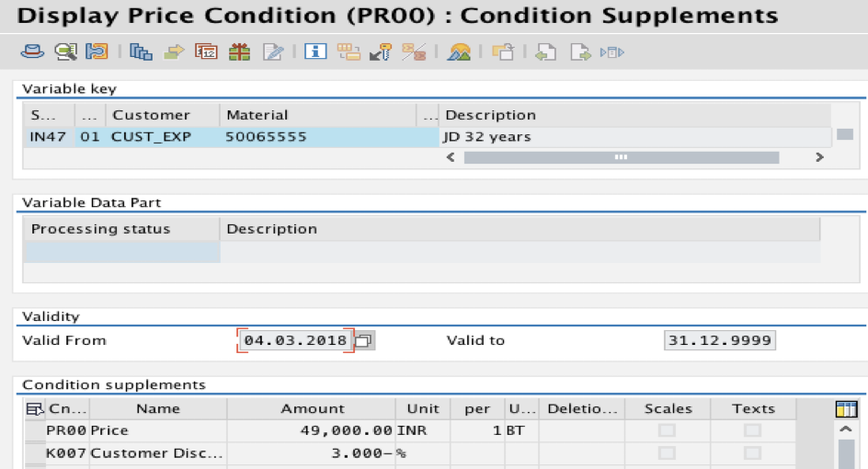This screenshot has width=868, height=469.
Task: Tick Scales checkbox in K007 Customer Disc row
Action: (x=667, y=453)
